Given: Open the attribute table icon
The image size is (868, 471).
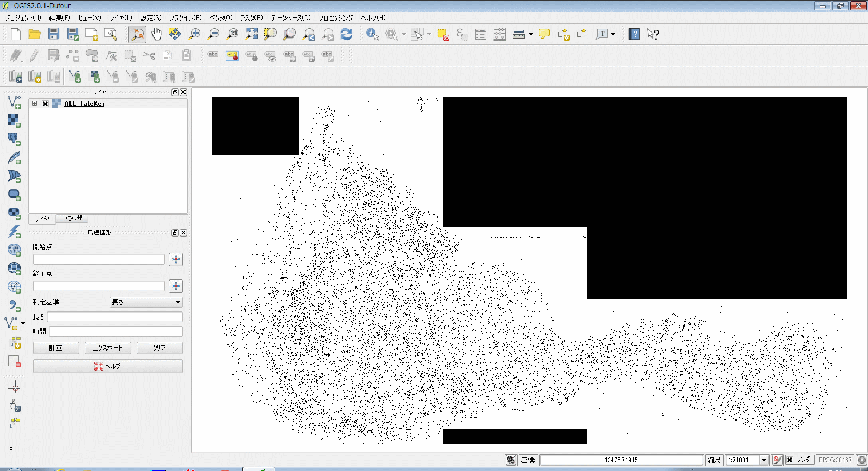Looking at the screenshot, I should tap(481, 34).
